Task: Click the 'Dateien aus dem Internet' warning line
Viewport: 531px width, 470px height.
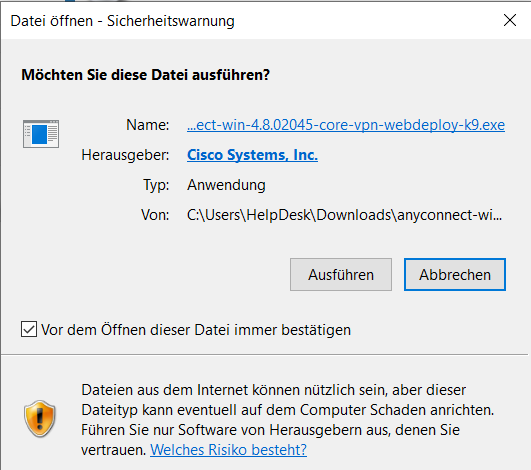Action: (x=274, y=390)
